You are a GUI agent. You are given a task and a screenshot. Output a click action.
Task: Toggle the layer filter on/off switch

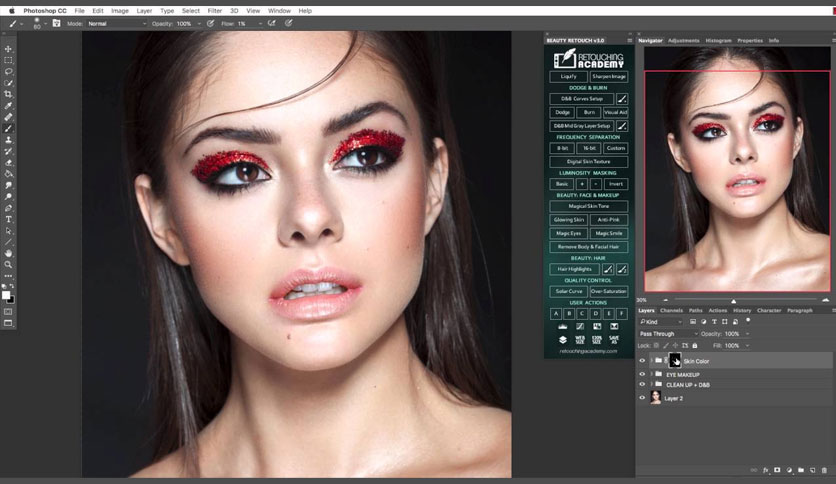(x=748, y=321)
